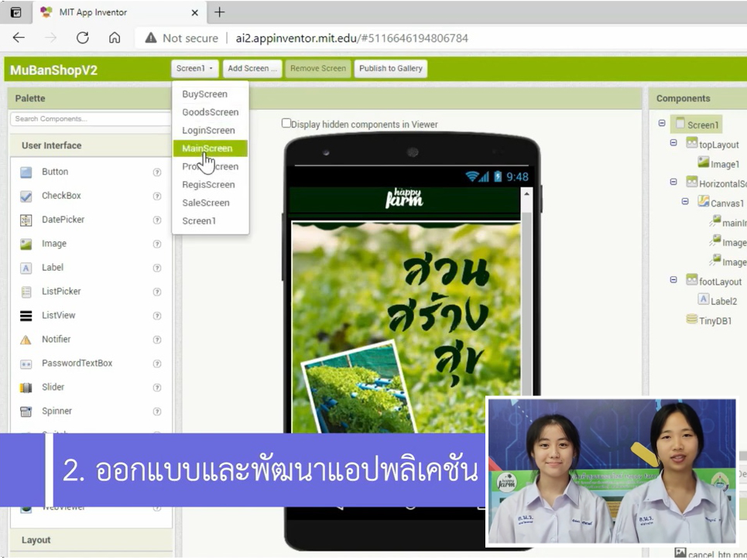Image resolution: width=747 pixels, height=560 pixels.
Task: Click the Publish to Gallery button
Action: [x=391, y=69]
